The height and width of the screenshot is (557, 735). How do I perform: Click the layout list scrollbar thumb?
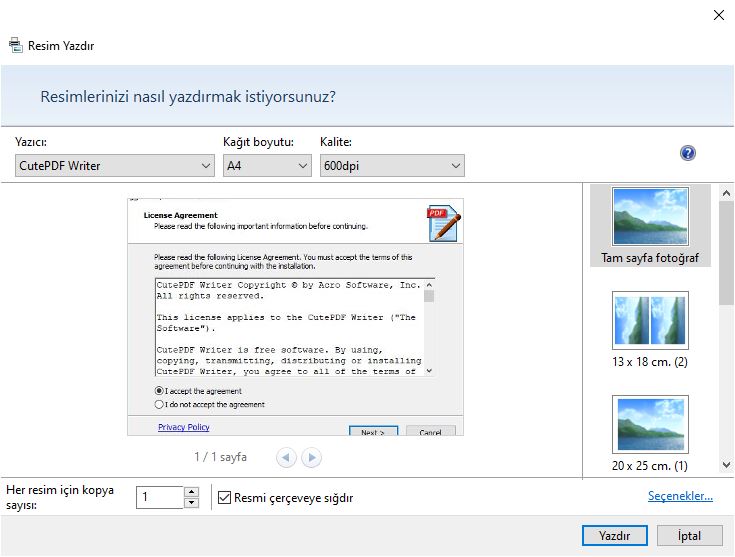coord(727,253)
